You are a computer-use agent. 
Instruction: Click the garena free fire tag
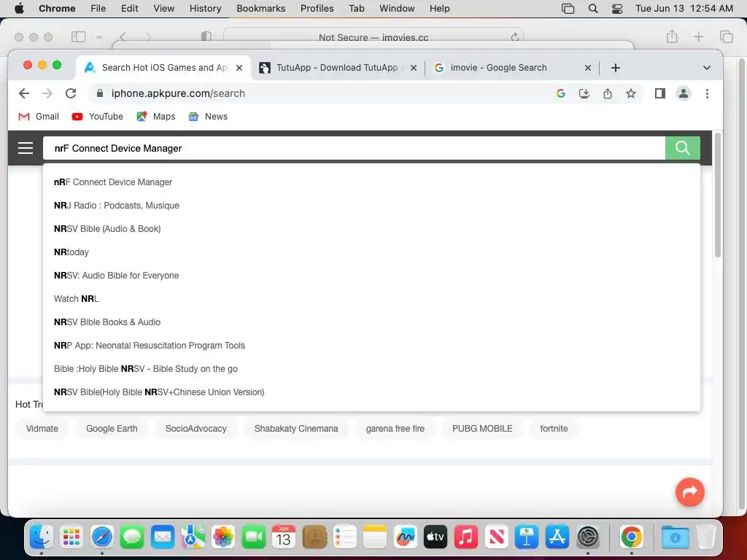point(395,429)
